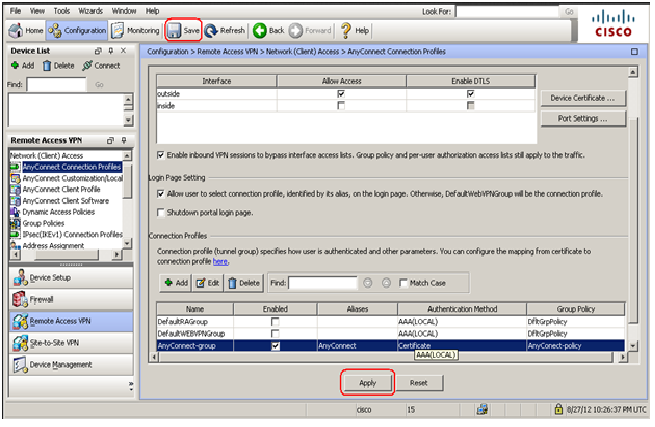Click the Device List Find field
This screenshot has width=655, height=427.
56,84
